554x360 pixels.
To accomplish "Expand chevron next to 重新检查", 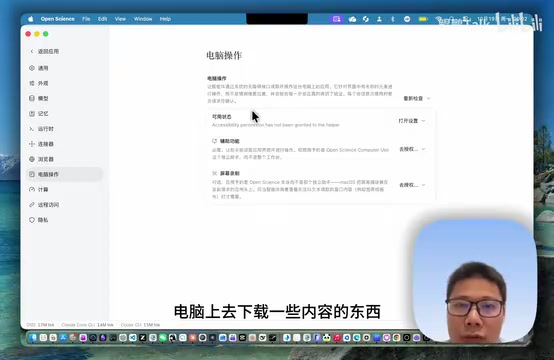I will (429, 99).
